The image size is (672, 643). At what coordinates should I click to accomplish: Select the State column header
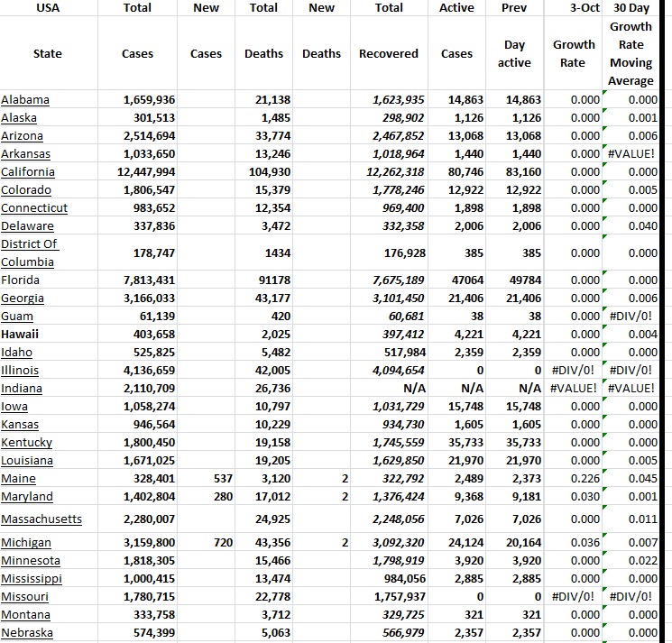(49, 53)
